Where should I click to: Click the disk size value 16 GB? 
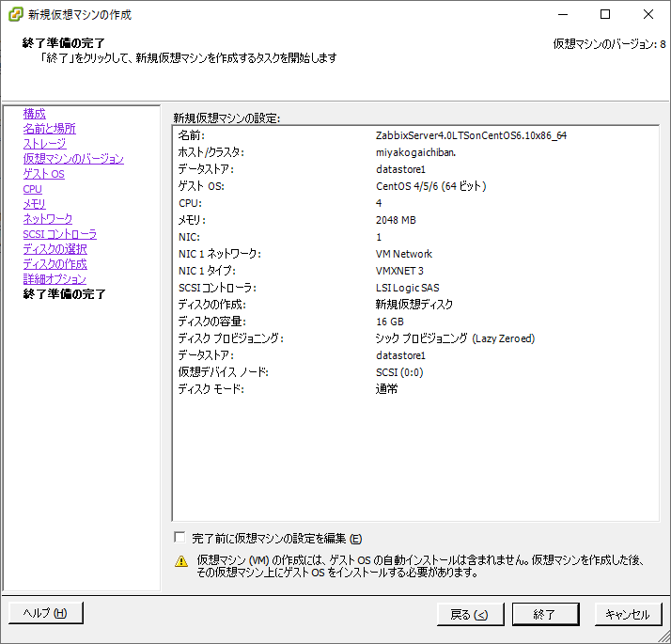tap(390, 322)
